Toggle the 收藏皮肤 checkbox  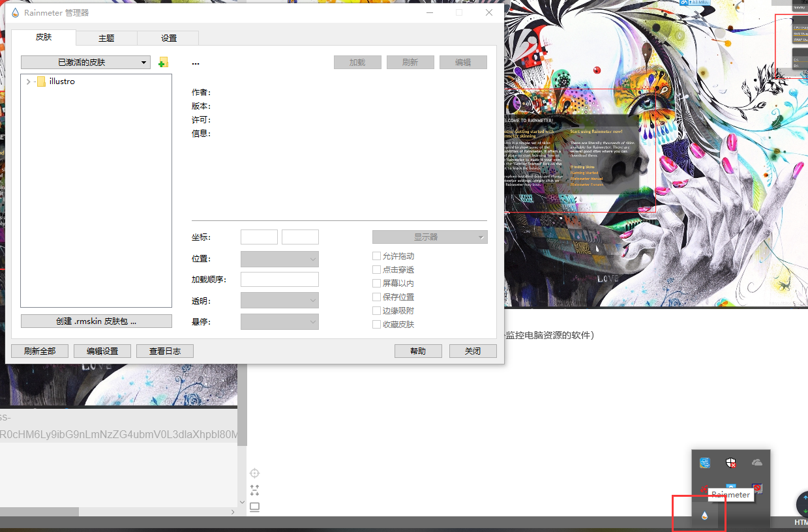(x=376, y=324)
